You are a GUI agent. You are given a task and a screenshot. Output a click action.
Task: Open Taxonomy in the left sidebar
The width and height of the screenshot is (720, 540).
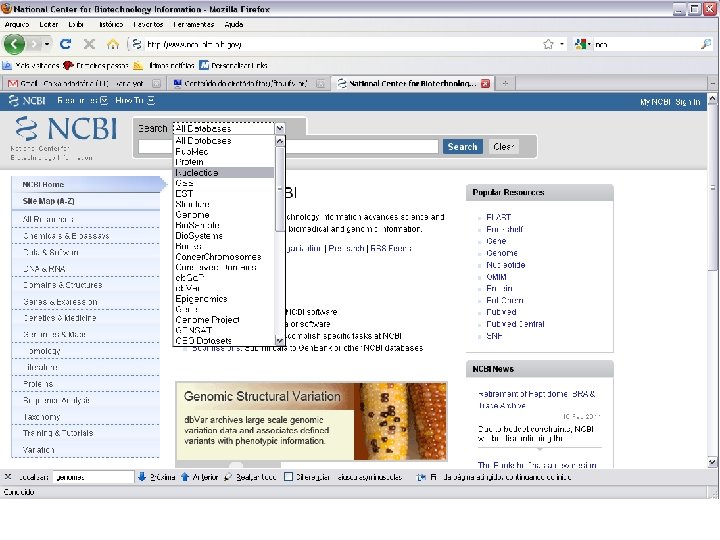[x=41, y=417]
